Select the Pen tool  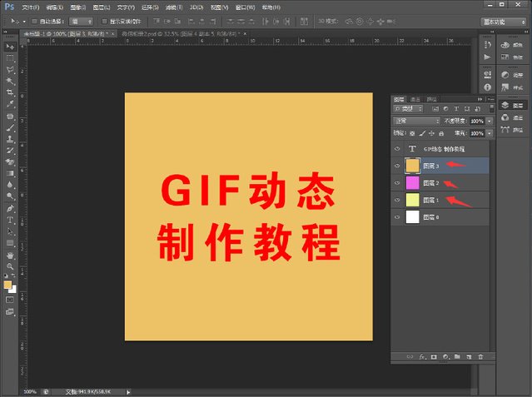point(10,209)
